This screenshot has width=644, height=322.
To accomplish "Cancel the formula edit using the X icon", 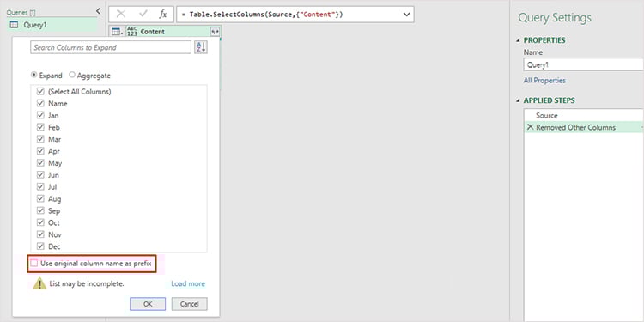I will 120,14.
